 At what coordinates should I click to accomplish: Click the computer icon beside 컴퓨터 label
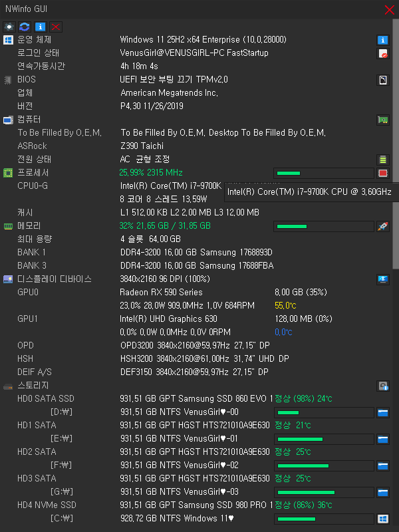coord(8,120)
